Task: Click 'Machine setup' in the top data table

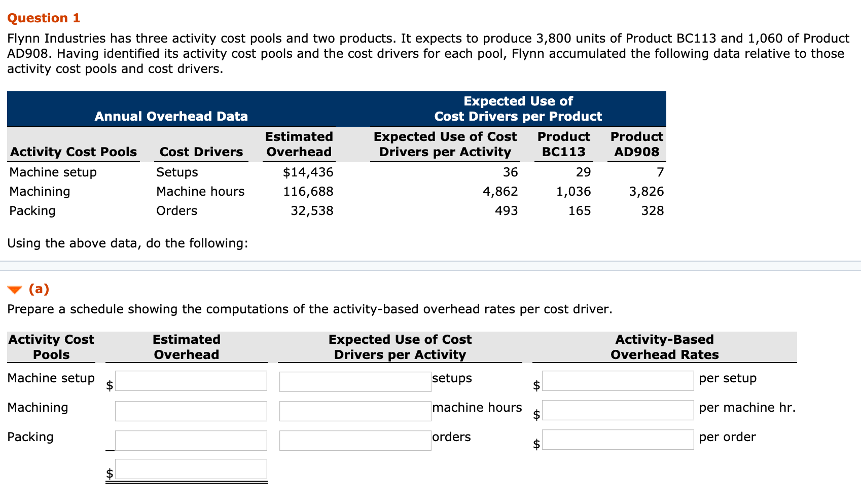Action: coord(53,172)
